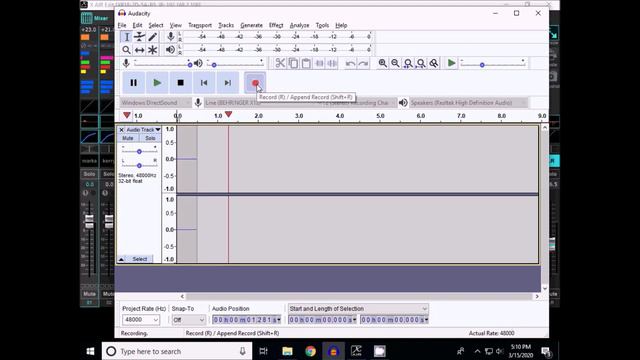Viewport: 640px width, 360px height.
Task: Collapse the track using bottom-left arrow
Action: click(x=121, y=259)
